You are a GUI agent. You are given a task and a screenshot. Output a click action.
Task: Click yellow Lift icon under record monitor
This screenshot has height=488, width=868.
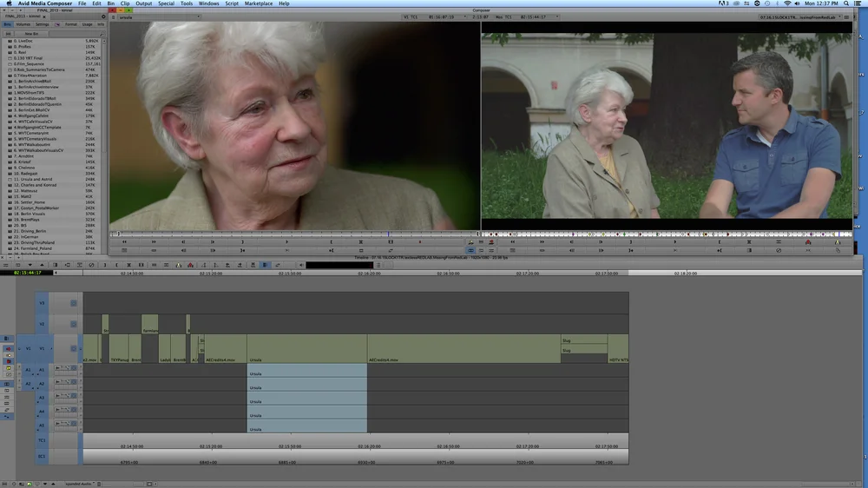(837, 242)
